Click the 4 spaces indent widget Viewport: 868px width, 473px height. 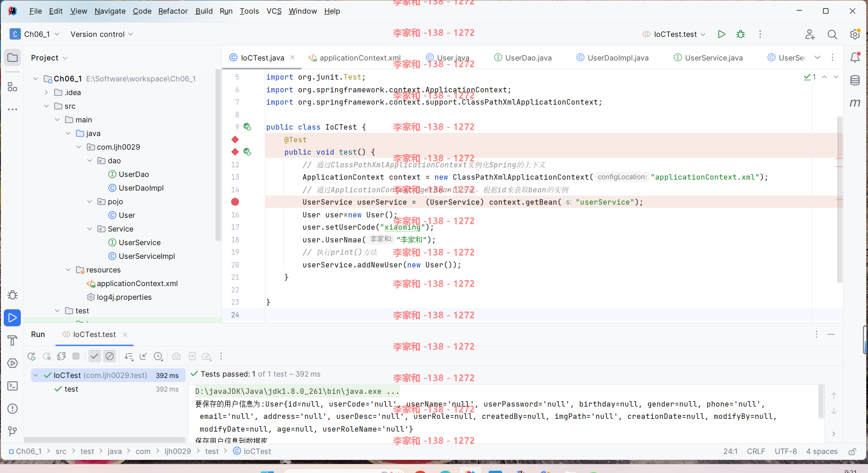click(822, 451)
